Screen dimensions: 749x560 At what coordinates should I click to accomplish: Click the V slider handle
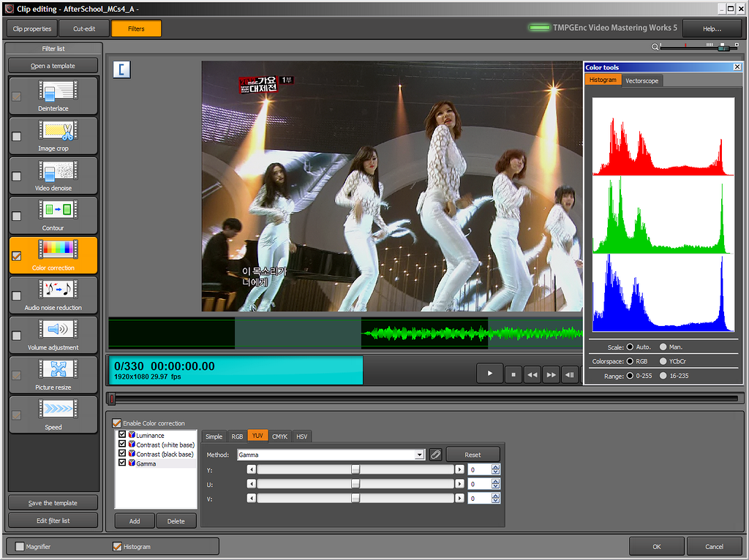355,498
